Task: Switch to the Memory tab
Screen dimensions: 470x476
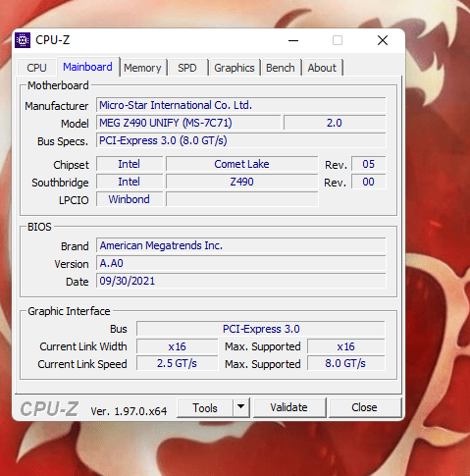Action: pyautogui.click(x=142, y=68)
